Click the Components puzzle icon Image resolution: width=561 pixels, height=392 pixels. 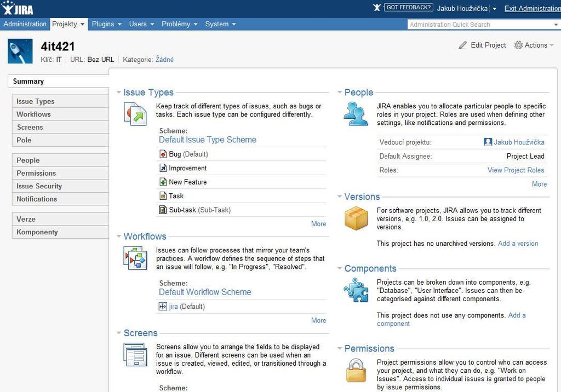(356, 290)
